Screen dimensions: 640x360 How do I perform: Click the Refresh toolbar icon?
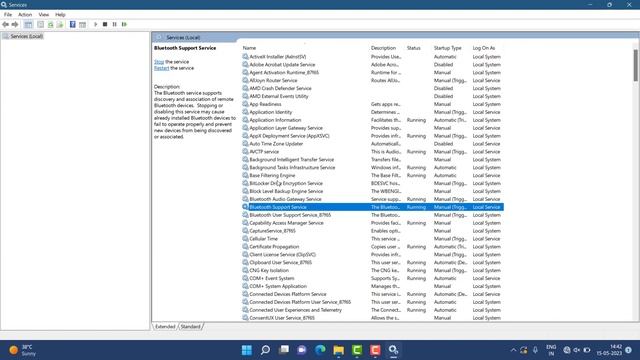pyautogui.click(x=50, y=24)
